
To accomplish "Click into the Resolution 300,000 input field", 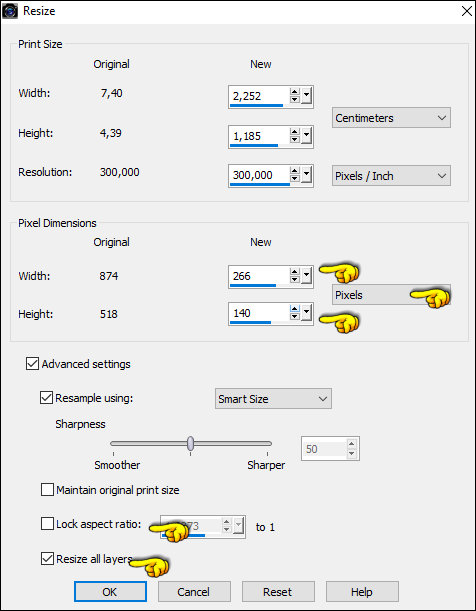I will tap(259, 175).
